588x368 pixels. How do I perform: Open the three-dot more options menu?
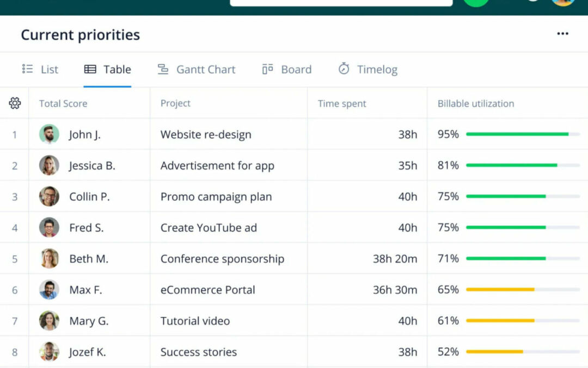tap(562, 34)
